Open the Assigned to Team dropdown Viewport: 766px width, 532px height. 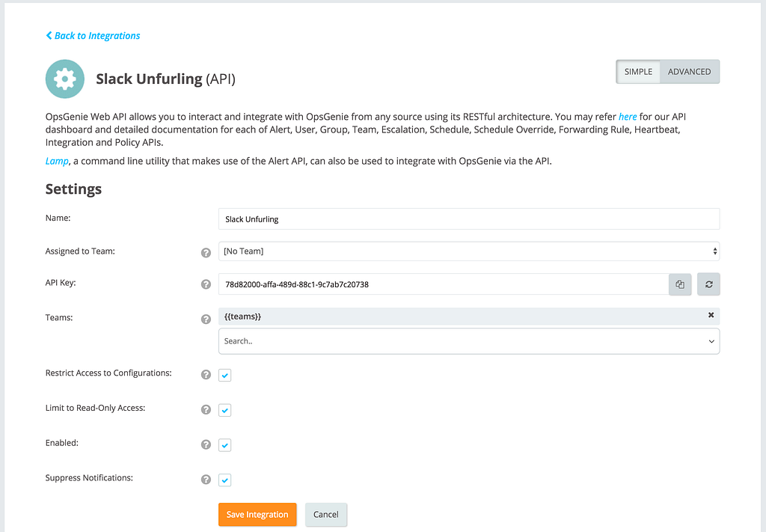(468, 251)
